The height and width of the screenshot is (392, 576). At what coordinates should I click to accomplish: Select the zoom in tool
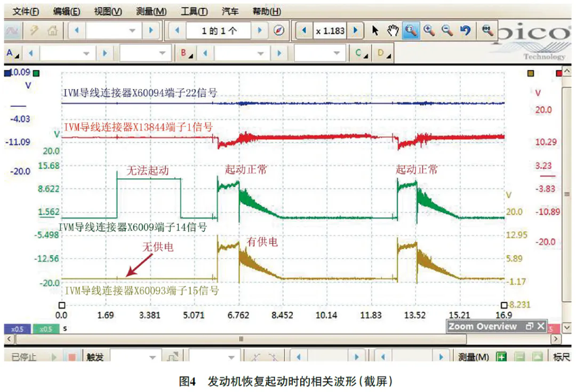pyautogui.click(x=429, y=30)
